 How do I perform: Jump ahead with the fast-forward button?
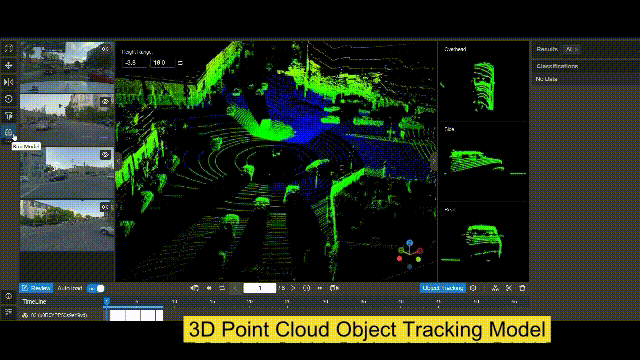(320, 288)
